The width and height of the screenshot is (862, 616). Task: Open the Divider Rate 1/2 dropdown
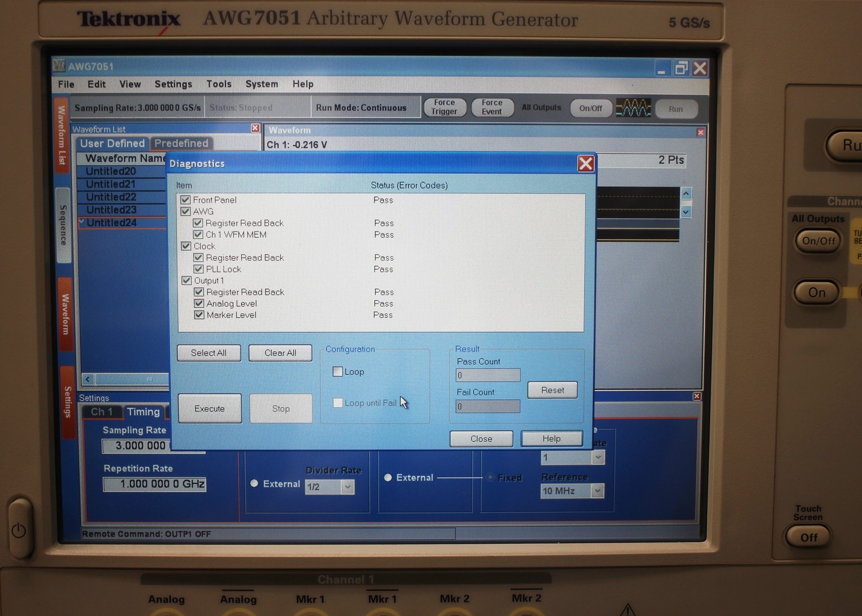click(347, 486)
